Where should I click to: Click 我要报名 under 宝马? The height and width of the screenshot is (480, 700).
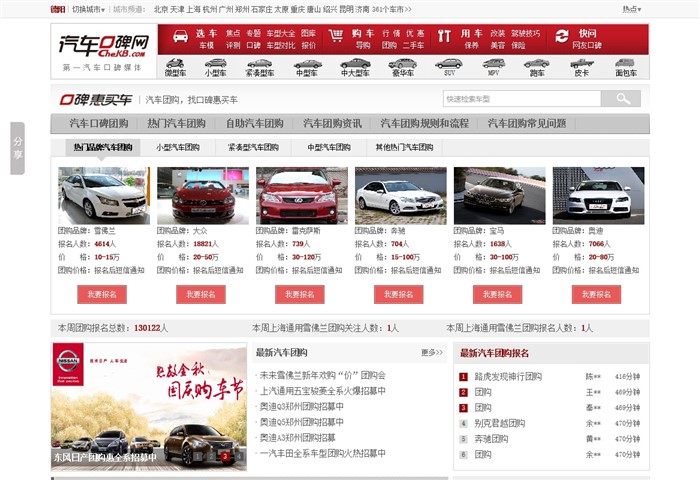(x=497, y=295)
